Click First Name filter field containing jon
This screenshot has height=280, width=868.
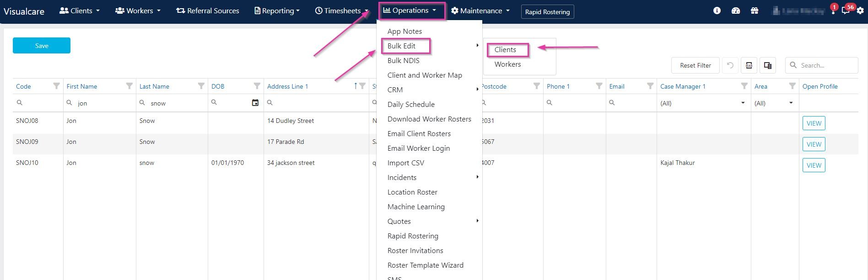(100, 103)
